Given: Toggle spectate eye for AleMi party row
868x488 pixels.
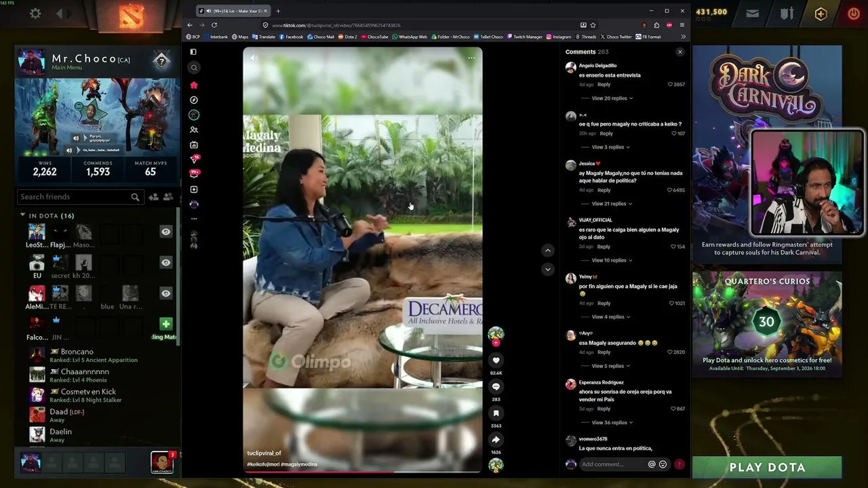Looking at the screenshot, I should point(166,293).
